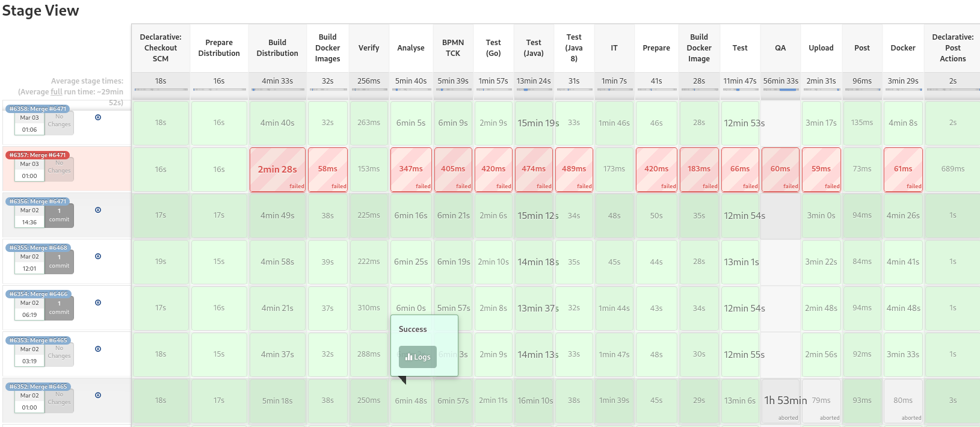Open artifacts download icon for build #6356
980x427 pixels.
(98, 210)
